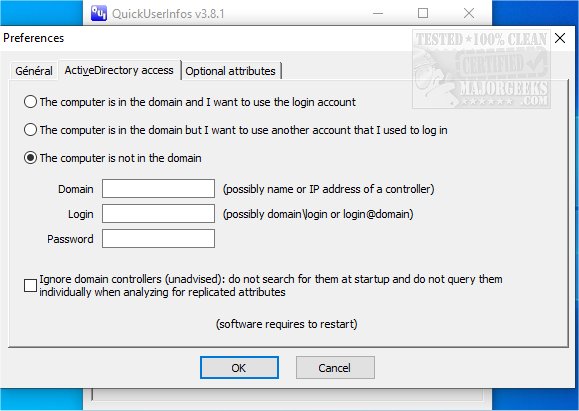Click into the Login input field
This screenshot has width=579, height=411.
tap(158, 214)
